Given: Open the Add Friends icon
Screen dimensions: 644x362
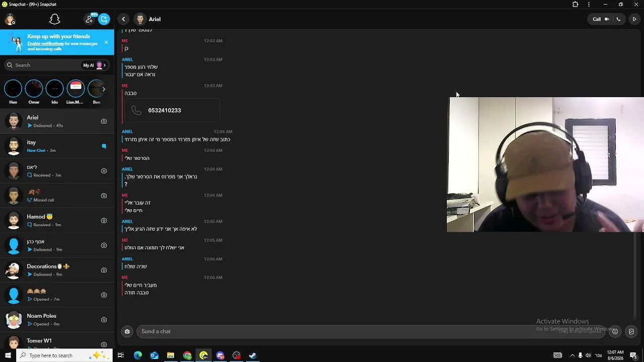Looking at the screenshot, I should pyautogui.click(x=89, y=19).
